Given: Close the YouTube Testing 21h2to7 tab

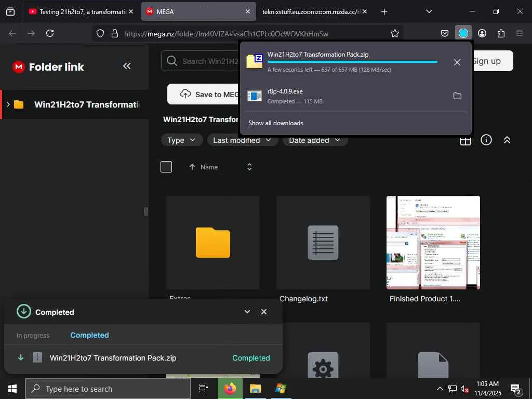Looking at the screenshot, I should (x=131, y=11).
